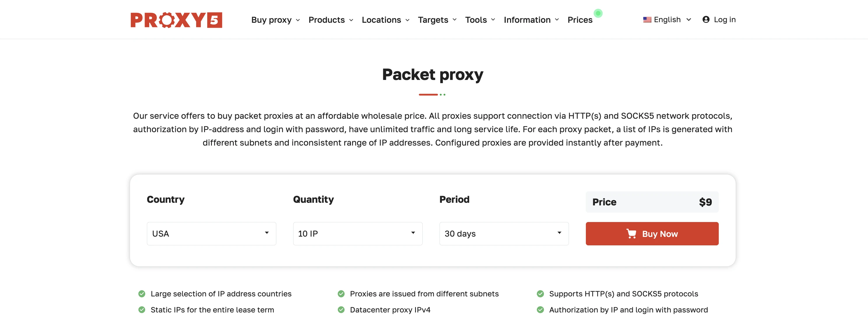Go to the Prices page link

[x=579, y=20]
